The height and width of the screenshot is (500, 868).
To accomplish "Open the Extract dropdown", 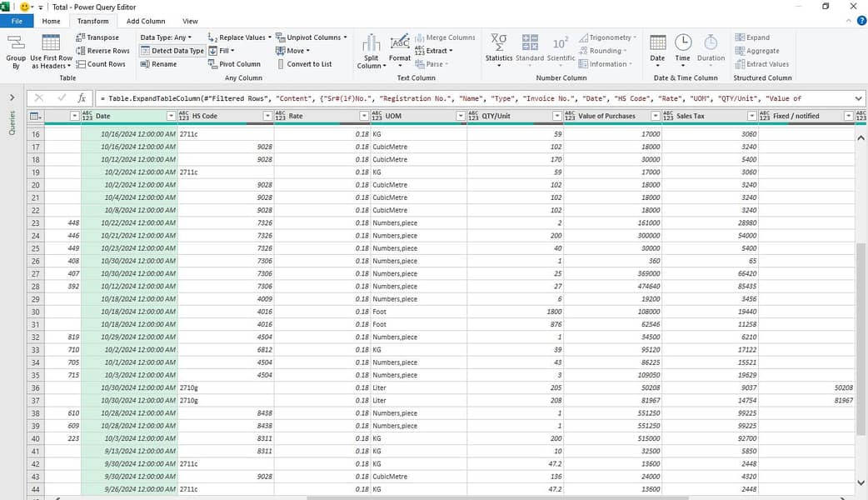I will [x=434, y=50].
